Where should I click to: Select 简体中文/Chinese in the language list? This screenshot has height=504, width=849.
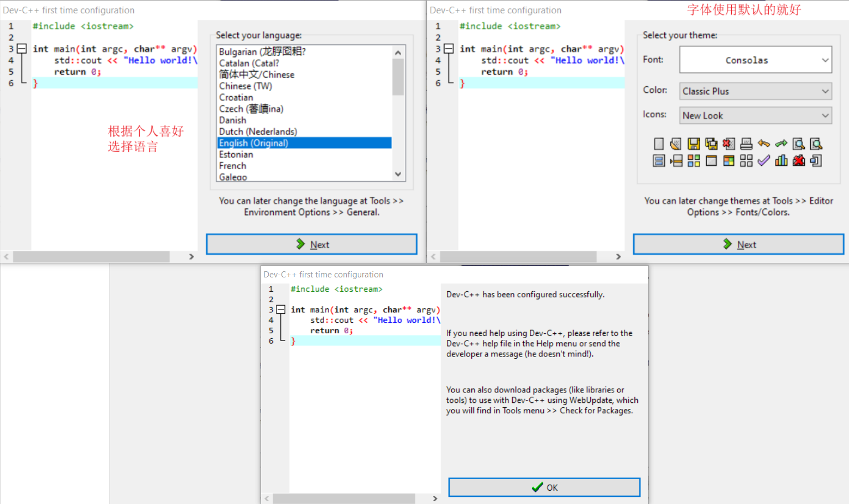click(304, 75)
